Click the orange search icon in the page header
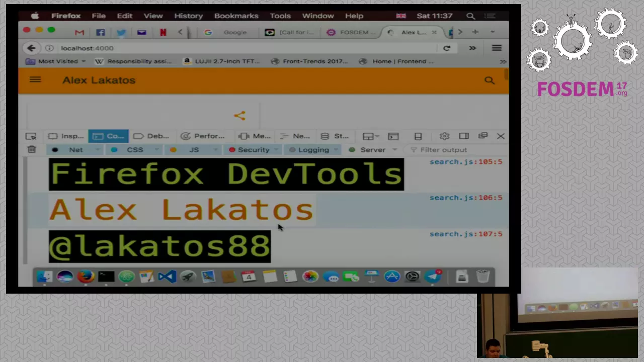Screen dimensions: 644x362 pos(490,80)
